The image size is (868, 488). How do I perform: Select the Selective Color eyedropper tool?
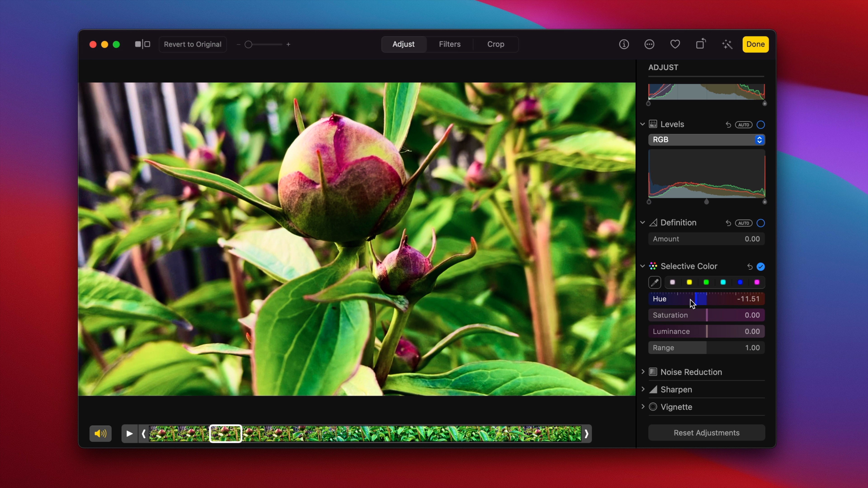pyautogui.click(x=655, y=283)
